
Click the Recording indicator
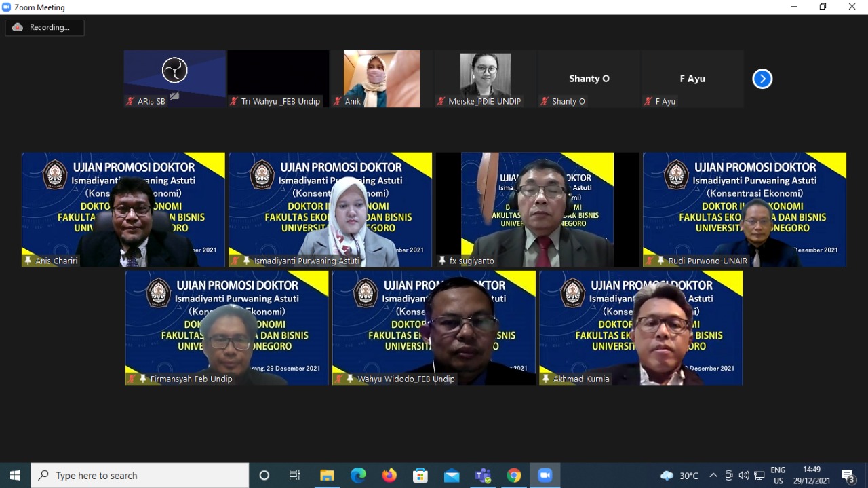(x=45, y=28)
